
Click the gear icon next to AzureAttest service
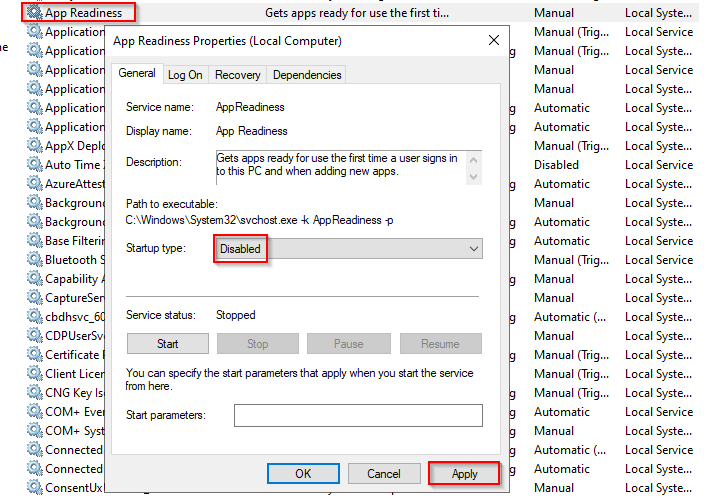coord(34,183)
